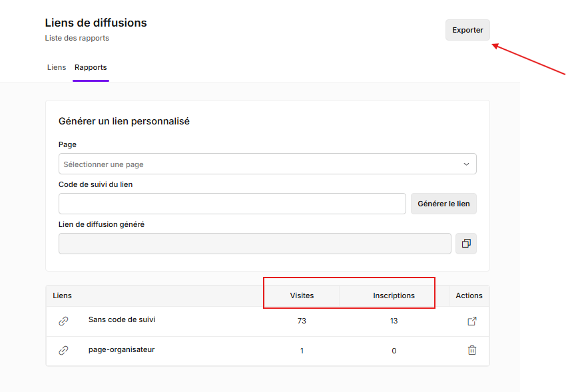Click the Visites column header
Viewport: 566px width, 392px height.
pos(302,295)
